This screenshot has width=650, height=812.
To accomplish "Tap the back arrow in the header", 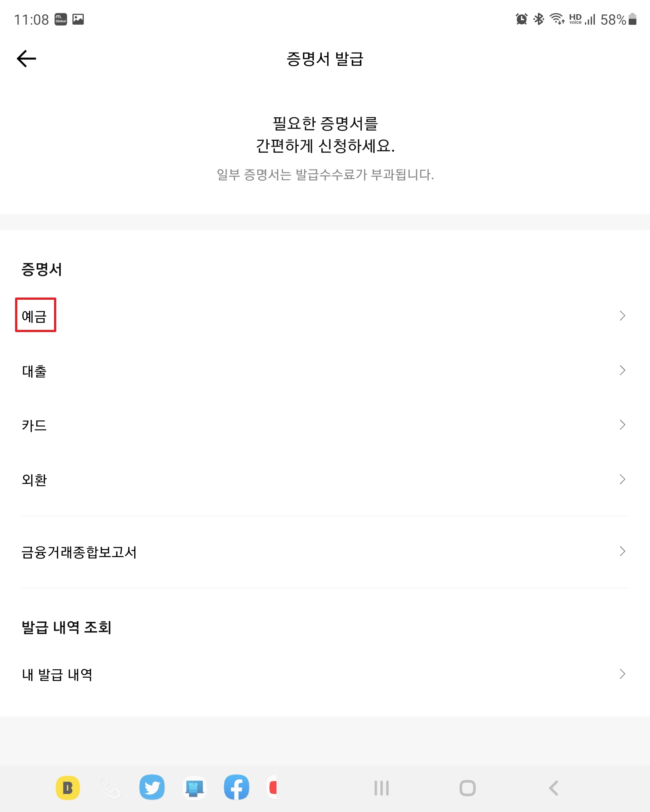I will tap(26, 59).
